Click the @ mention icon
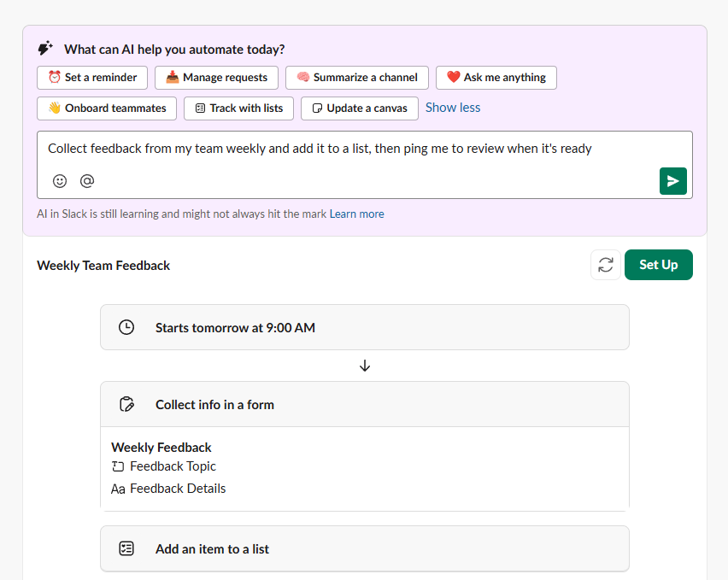The image size is (728, 580). 87,181
